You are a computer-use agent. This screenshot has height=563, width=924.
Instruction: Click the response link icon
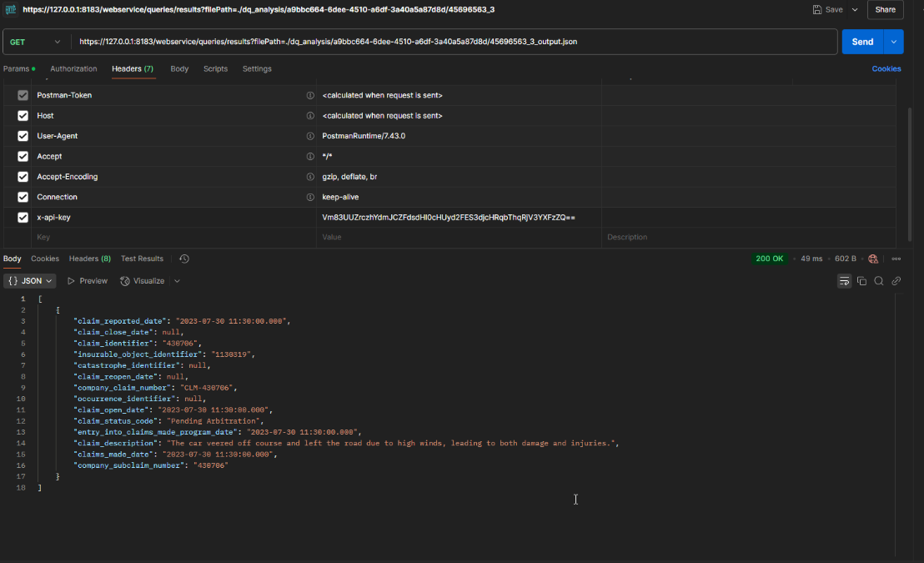(896, 281)
